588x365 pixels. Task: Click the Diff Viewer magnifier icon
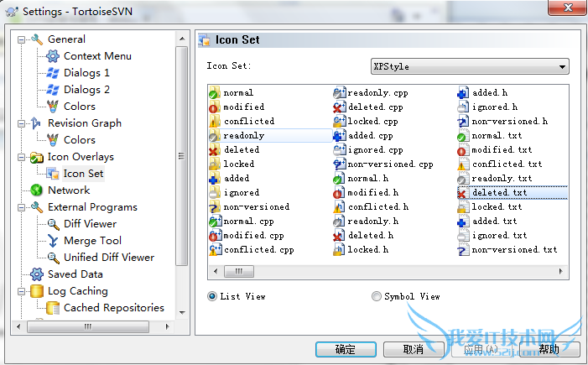tap(53, 224)
